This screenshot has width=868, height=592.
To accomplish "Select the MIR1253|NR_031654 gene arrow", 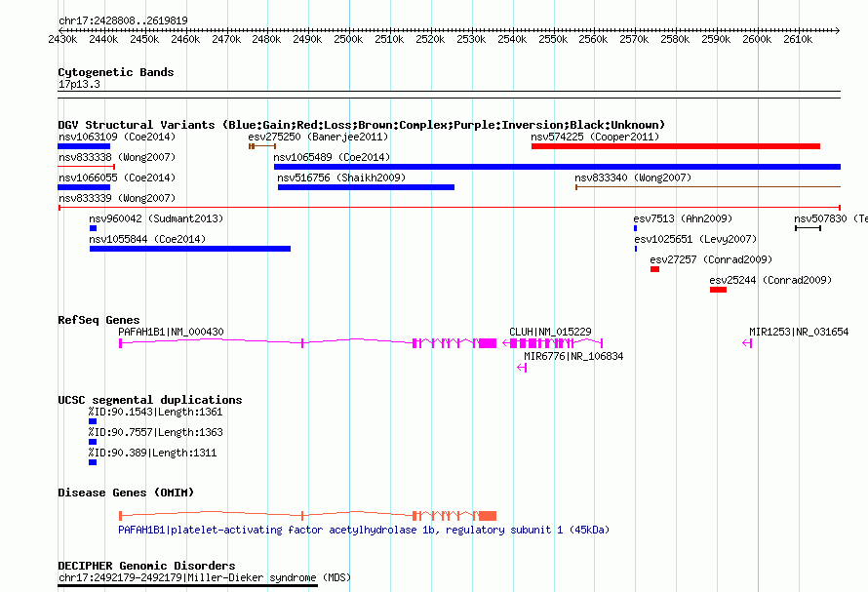I will (747, 343).
